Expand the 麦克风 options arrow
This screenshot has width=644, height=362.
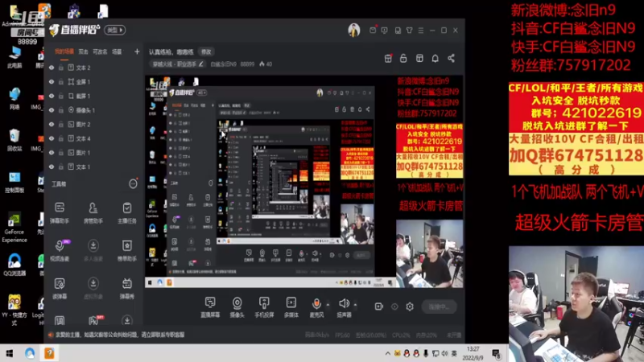coord(328,305)
